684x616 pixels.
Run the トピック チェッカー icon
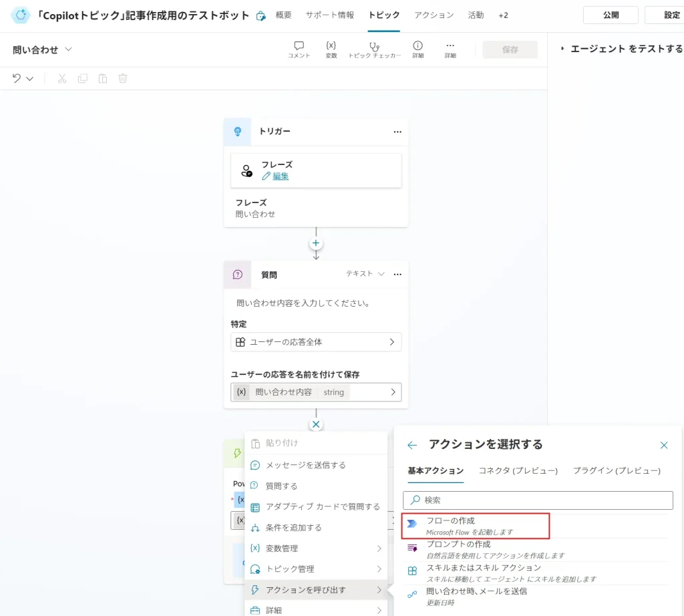[374, 46]
